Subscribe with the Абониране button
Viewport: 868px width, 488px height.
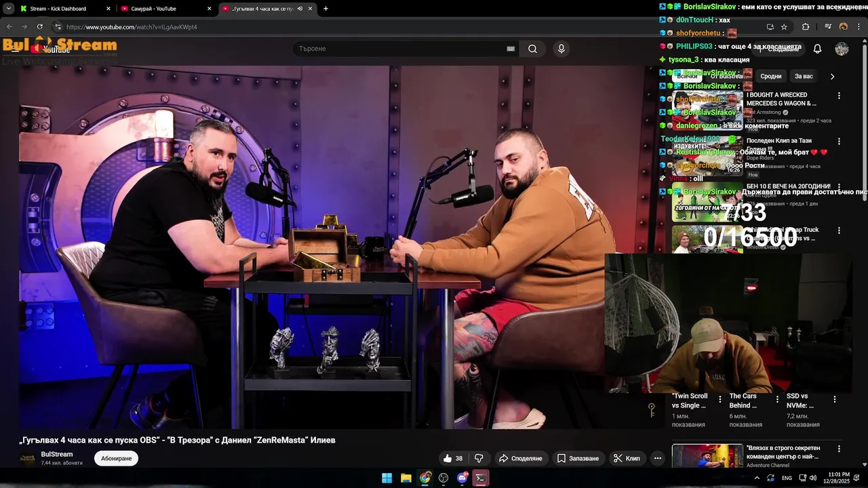tap(116, 458)
